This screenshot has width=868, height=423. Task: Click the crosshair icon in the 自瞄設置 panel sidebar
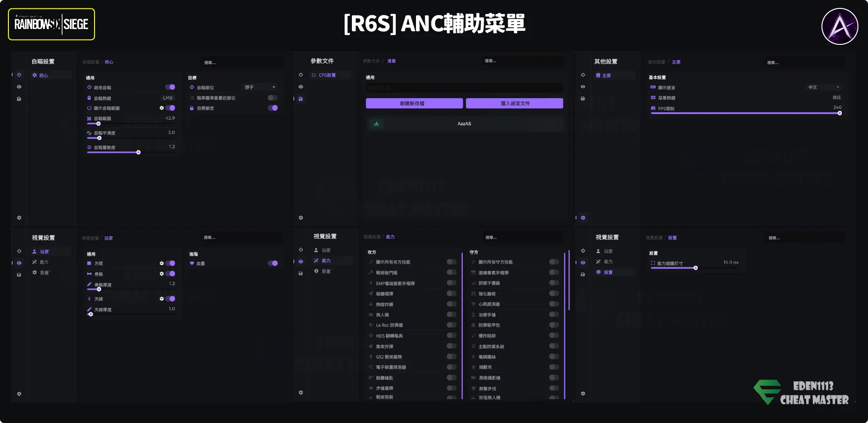19,75
